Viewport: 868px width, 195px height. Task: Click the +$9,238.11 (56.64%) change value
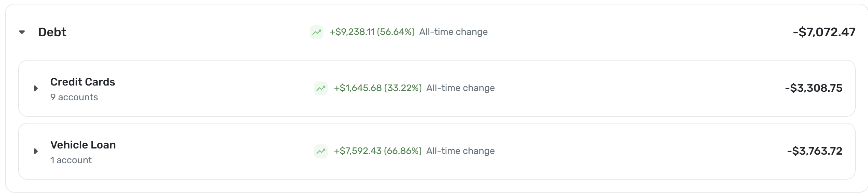(x=372, y=32)
